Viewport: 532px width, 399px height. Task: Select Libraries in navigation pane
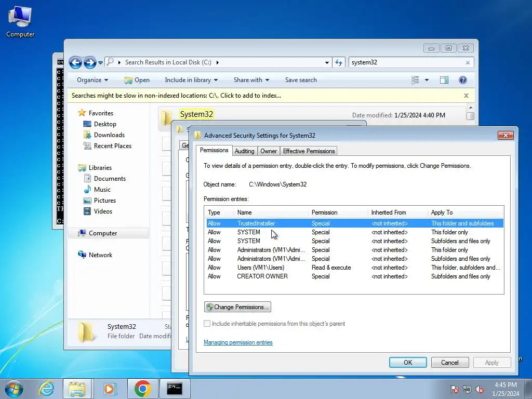pyautogui.click(x=100, y=168)
